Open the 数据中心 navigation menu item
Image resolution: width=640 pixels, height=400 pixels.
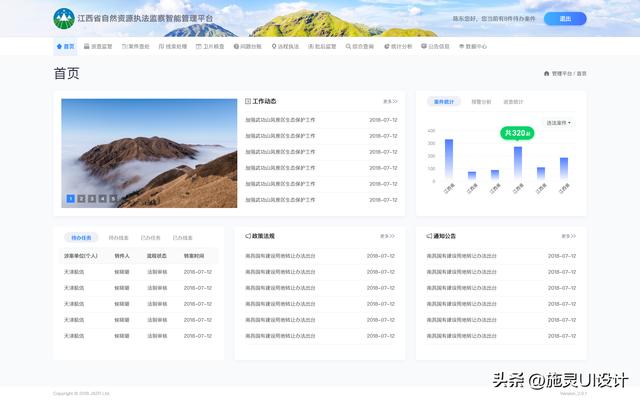(473, 47)
